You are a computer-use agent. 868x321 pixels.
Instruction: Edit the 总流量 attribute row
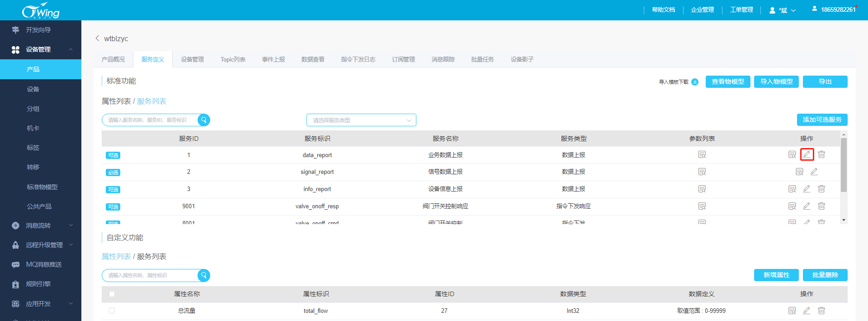point(807,311)
